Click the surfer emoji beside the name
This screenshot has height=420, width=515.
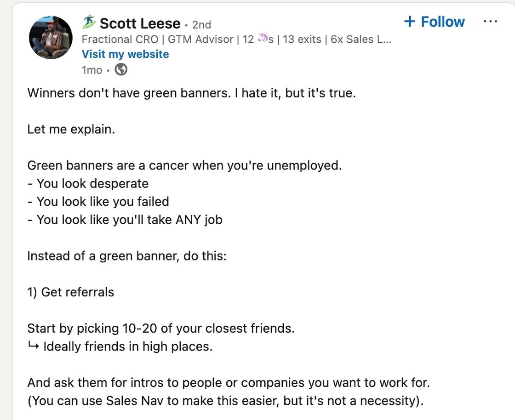[89, 22]
